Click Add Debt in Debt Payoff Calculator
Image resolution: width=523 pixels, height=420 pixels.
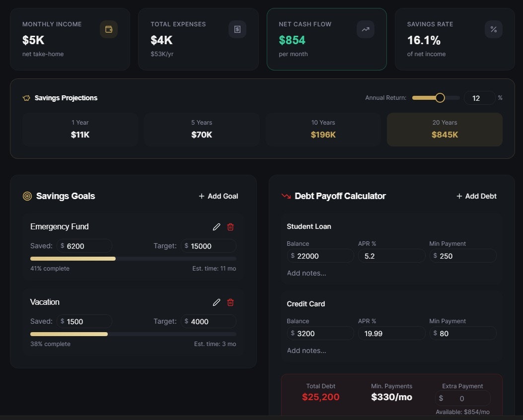click(476, 196)
